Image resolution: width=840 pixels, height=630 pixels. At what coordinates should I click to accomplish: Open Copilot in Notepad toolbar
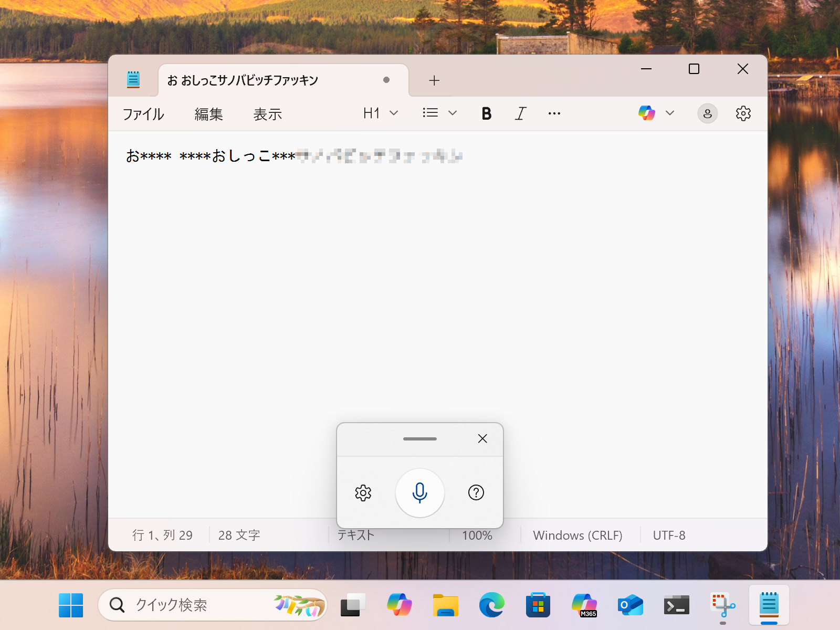646,113
